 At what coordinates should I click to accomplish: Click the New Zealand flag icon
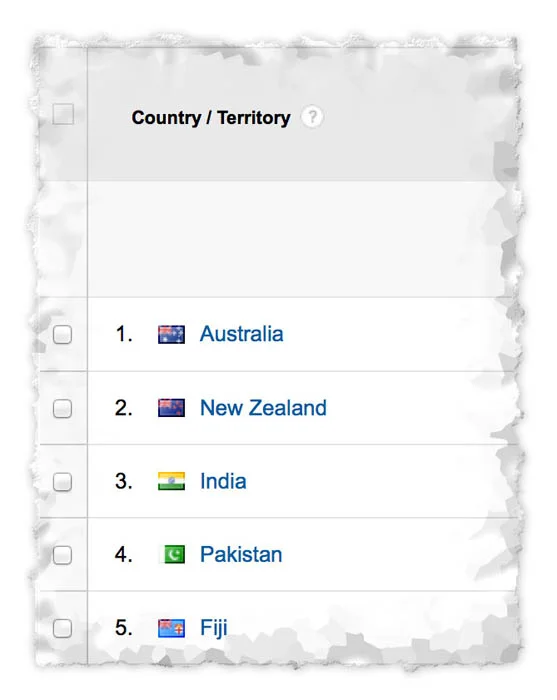point(171,408)
